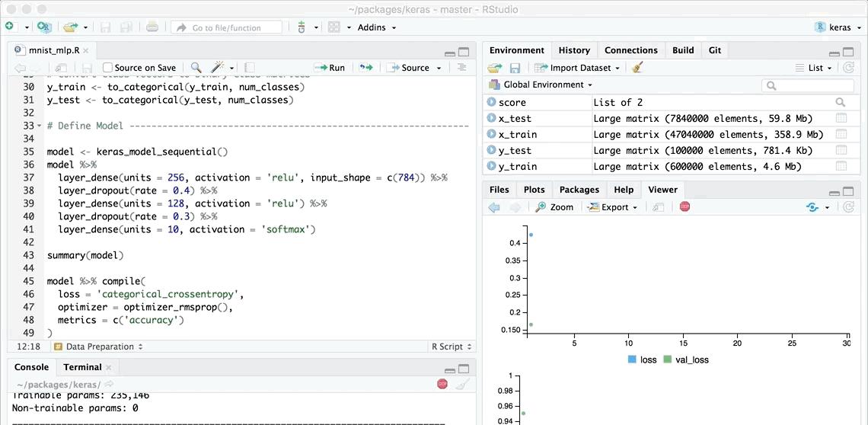Click the Print icon in toolbar
This screenshot has width=868, height=425.
click(x=153, y=27)
